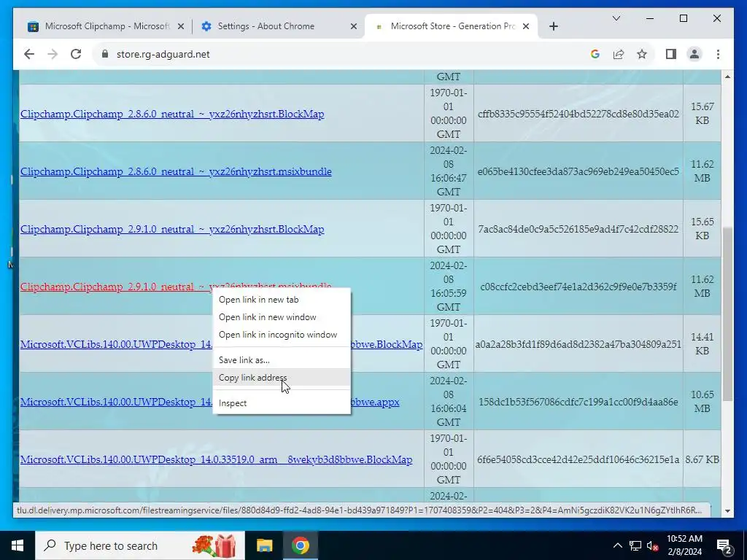Click the 10.65 MB size cell
Screen dimensions: 747x560
tap(703, 402)
